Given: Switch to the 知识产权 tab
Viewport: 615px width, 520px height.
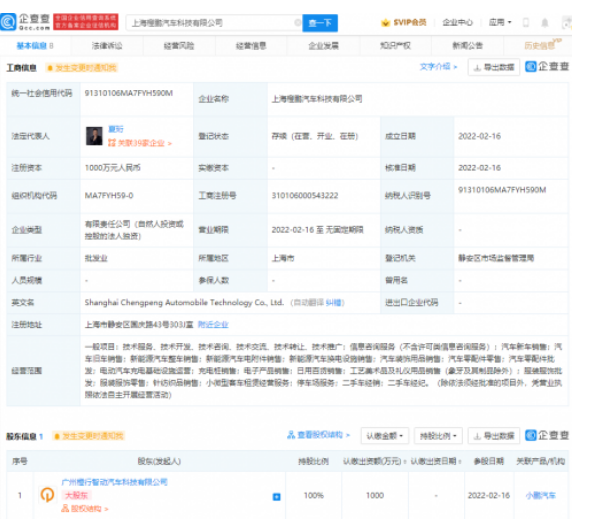Looking at the screenshot, I should 395,46.
